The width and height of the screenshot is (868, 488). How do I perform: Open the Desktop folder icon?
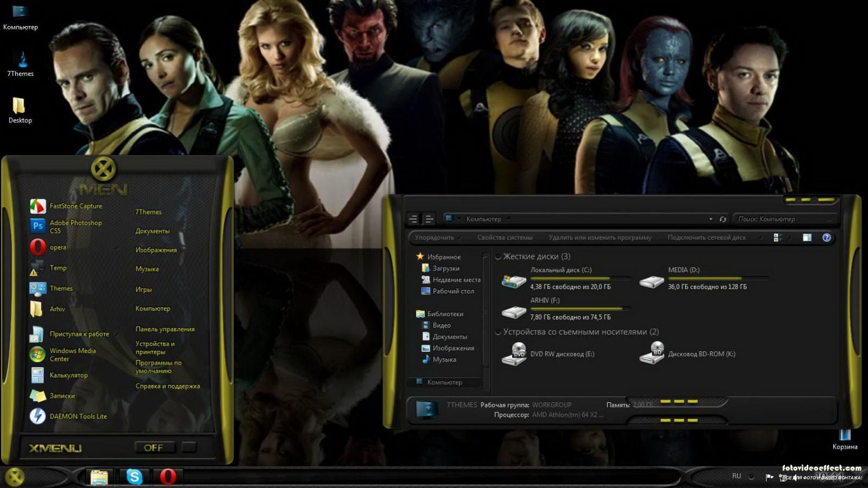pos(20,110)
